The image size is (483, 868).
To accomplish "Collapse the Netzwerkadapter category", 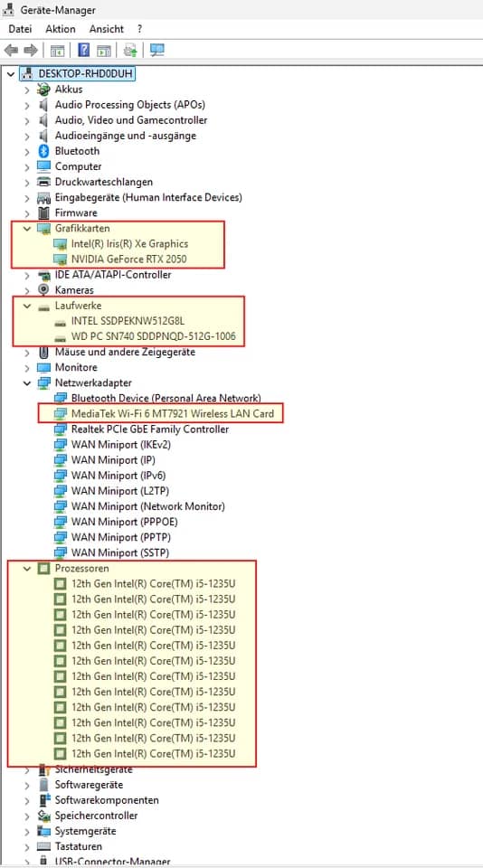I will (26, 383).
